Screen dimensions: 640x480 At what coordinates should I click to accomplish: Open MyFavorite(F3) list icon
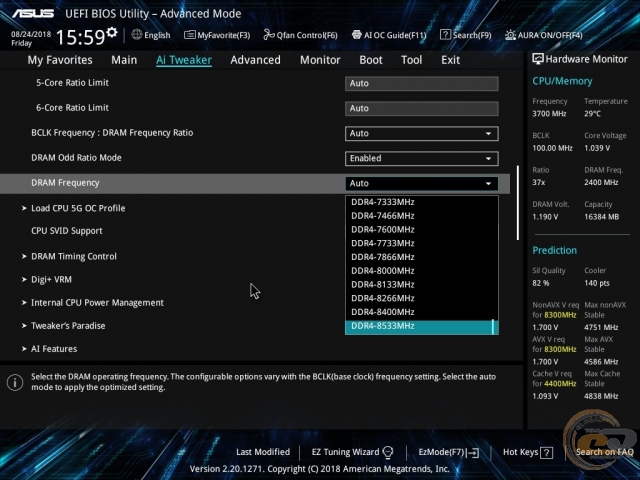click(x=189, y=35)
